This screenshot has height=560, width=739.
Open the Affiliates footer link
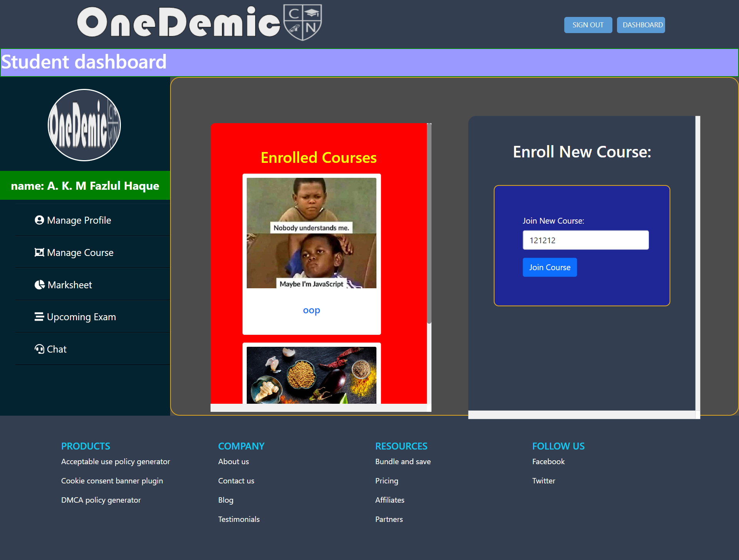click(x=390, y=500)
